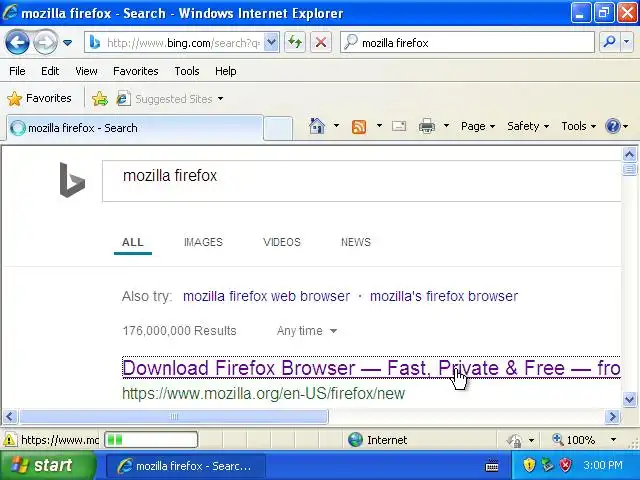
Task: Click the horizontal scrollbar thumb
Action: click(x=174, y=416)
